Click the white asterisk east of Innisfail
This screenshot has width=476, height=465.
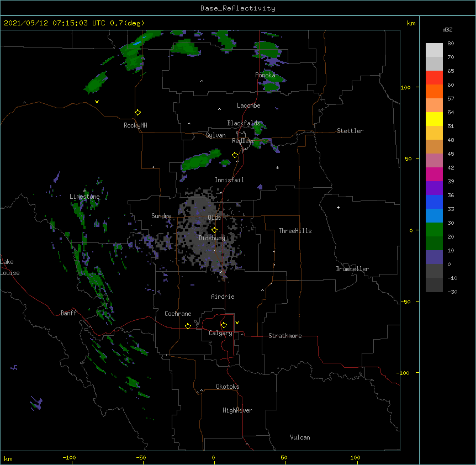(x=277, y=168)
